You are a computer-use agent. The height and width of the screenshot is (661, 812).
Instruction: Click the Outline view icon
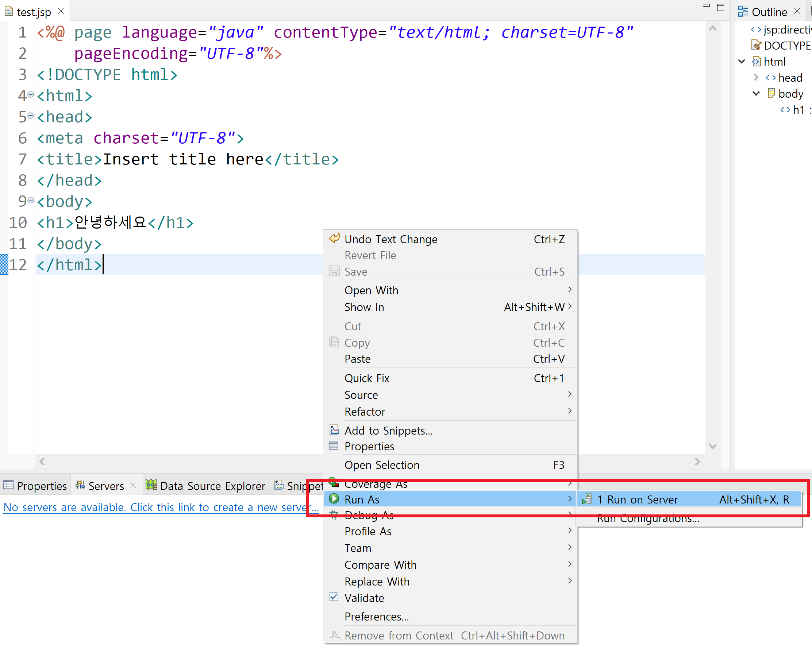point(743,12)
